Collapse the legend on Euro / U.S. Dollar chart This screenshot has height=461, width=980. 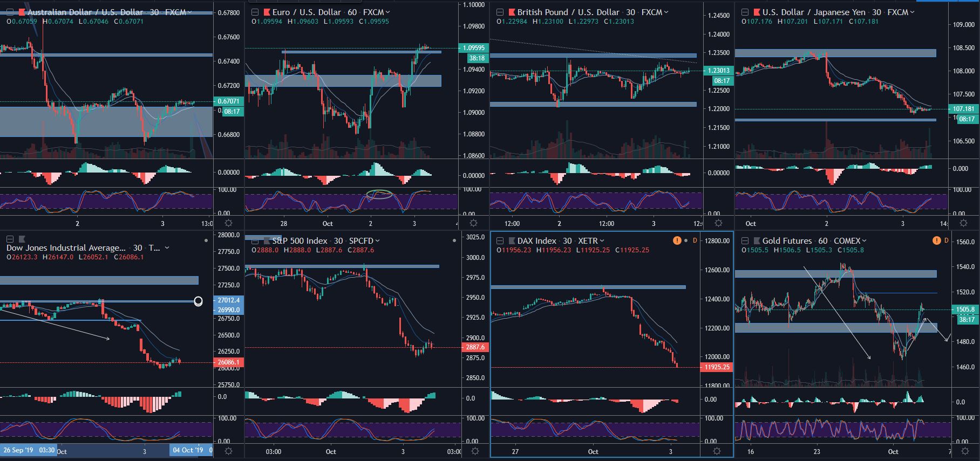[255, 12]
